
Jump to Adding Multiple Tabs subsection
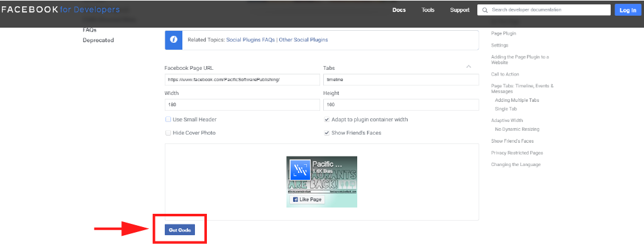pyautogui.click(x=517, y=100)
